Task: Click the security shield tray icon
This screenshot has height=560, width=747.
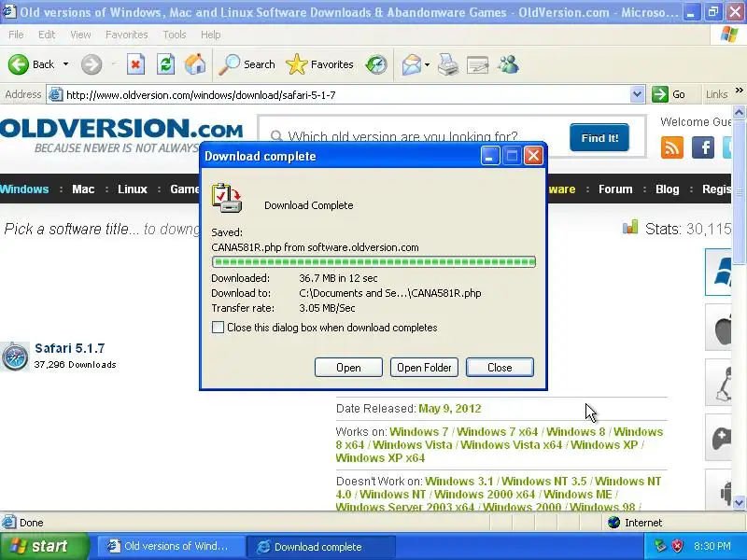Action: [678, 546]
